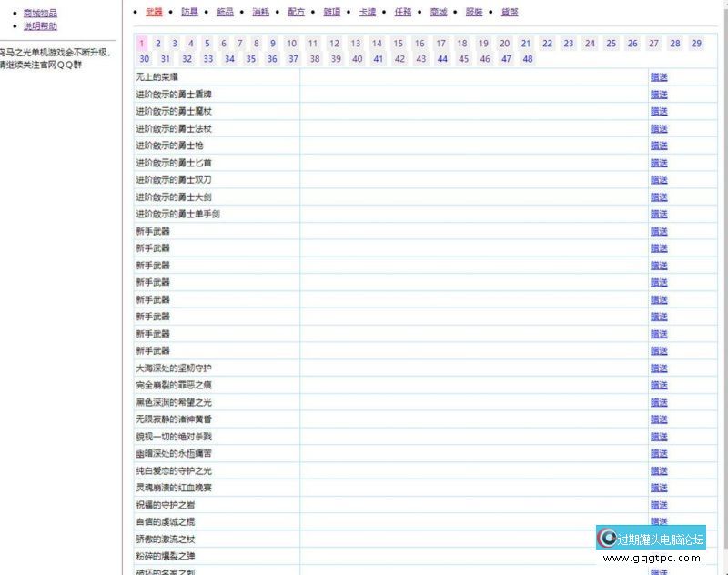Switch to the 防具 category tab
This screenshot has height=575, width=728.
click(x=189, y=12)
